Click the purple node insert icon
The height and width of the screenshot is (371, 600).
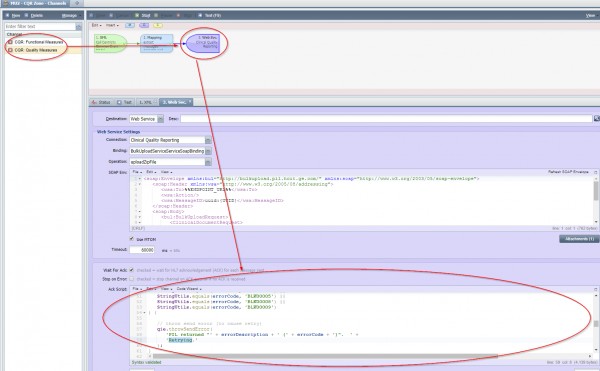(x=144, y=25)
